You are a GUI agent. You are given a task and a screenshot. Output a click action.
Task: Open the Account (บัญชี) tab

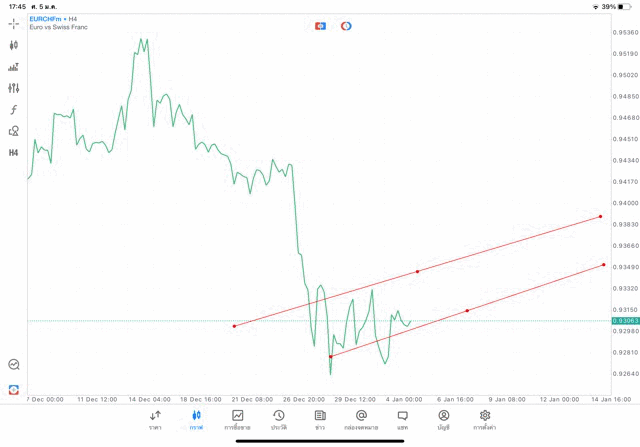point(444,419)
